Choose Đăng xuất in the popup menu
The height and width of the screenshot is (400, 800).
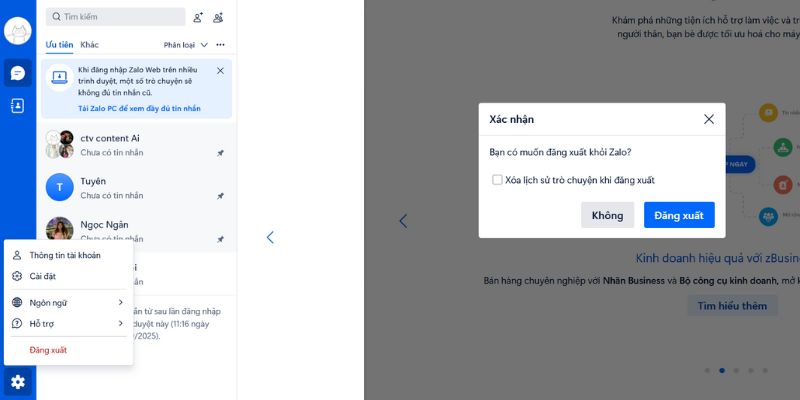coord(68,350)
